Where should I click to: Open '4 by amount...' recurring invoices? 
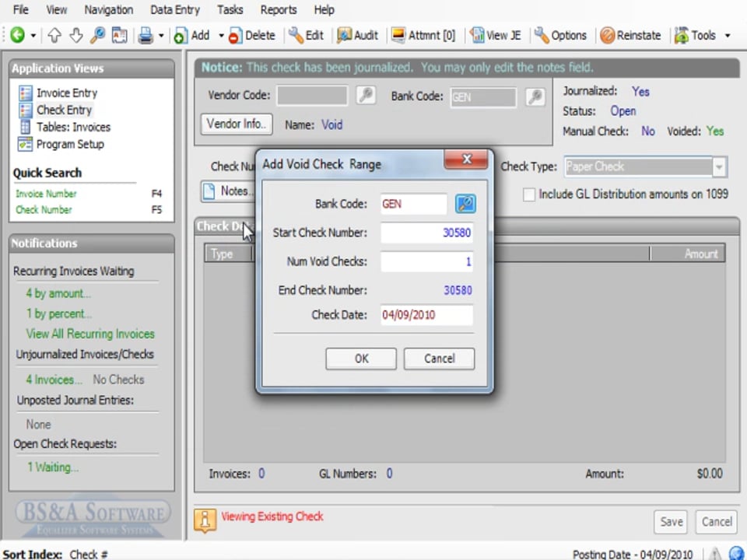[x=58, y=293]
